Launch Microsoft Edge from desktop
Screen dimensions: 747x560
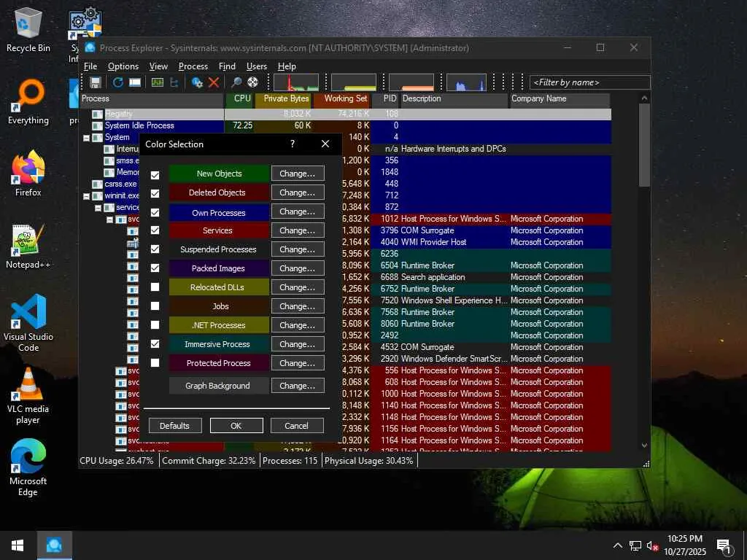(x=28, y=468)
